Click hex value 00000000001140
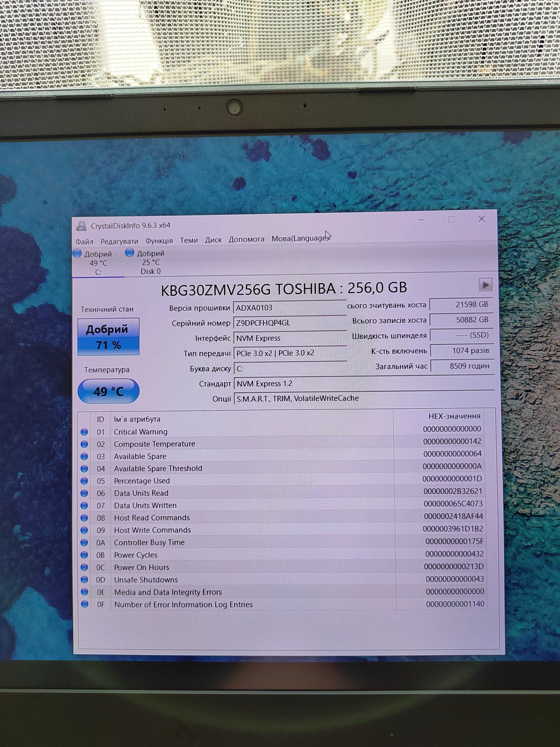 pos(455,604)
